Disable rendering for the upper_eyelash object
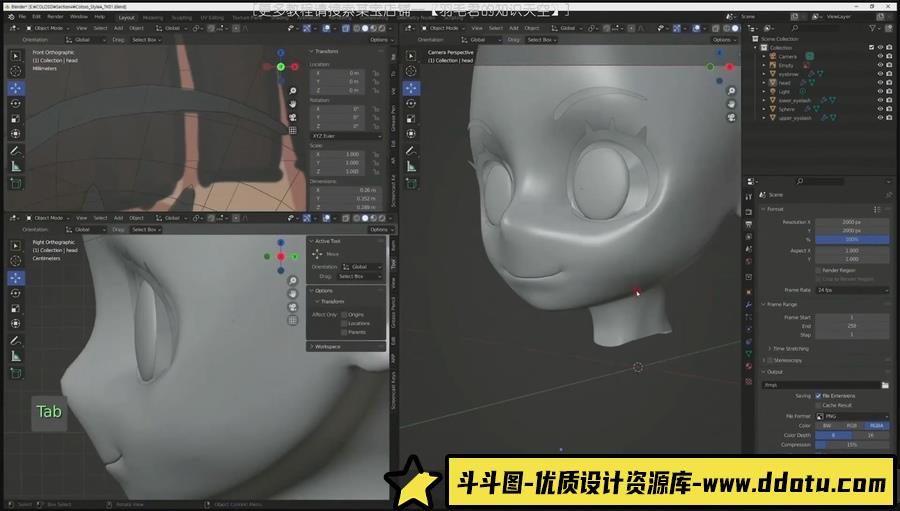The width and height of the screenshot is (900, 511). tap(889, 118)
